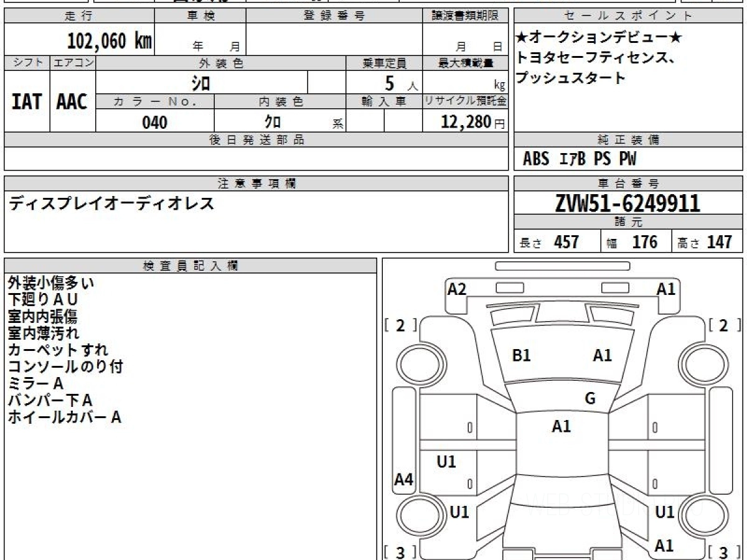The width and height of the screenshot is (747, 560).
Task: Click inspector note 室内薄汚れ
Action: pos(44,334)
